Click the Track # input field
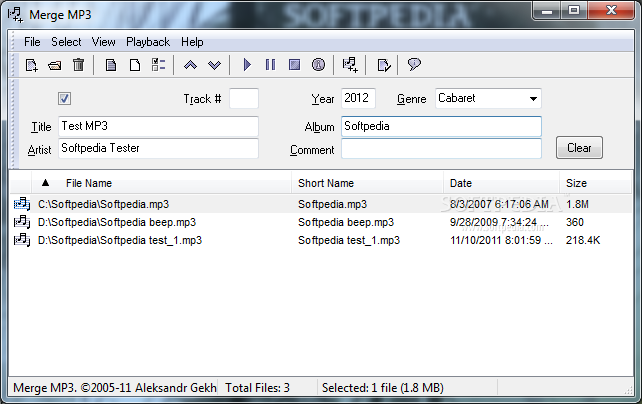The height and width of the screenshot is (404, 642). coord(244,99)
